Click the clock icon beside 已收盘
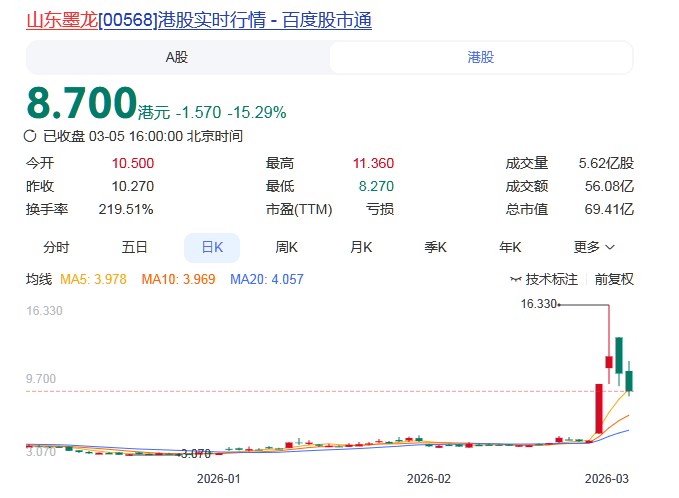Image resolution: width=679 pixels, height=498 pixels. 31,136
